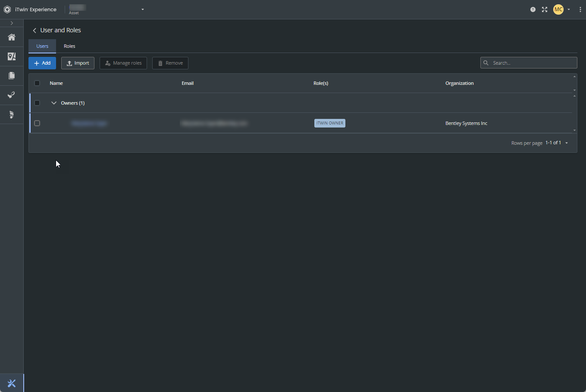586x392 pixels.
Task: Click the Remove button
Action: pyautogui.click(x=170, y=63)
